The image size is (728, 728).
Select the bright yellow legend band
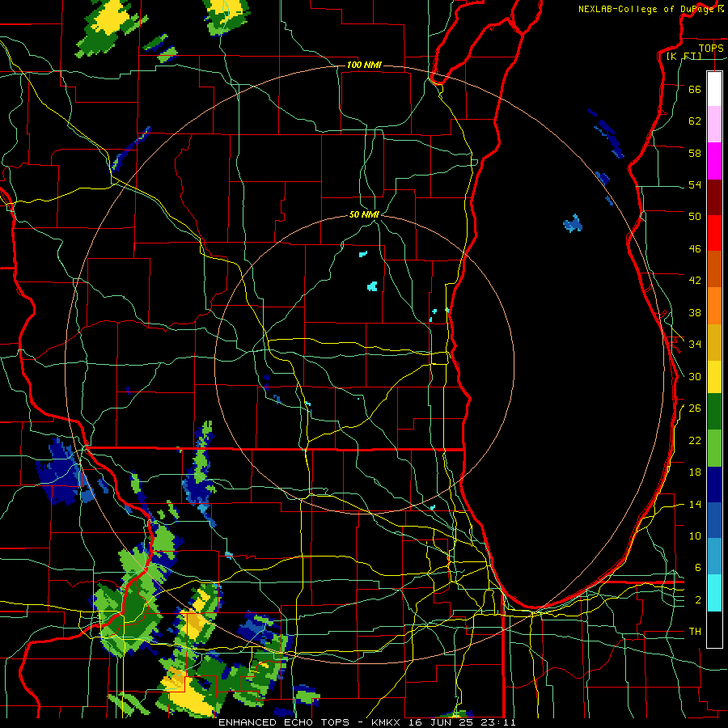(x=714, y=377)
